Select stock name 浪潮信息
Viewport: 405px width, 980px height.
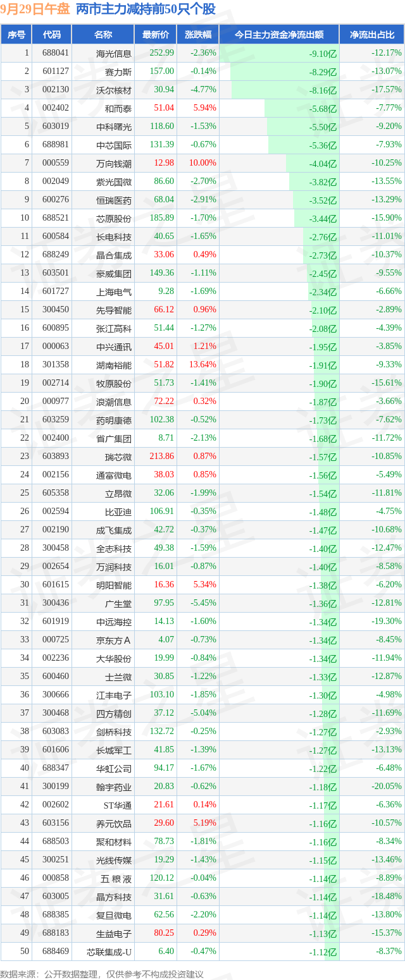114,401
